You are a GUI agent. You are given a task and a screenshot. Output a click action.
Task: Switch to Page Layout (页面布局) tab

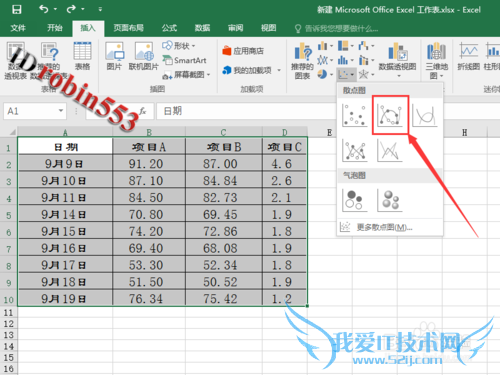[x=128, y=28]
